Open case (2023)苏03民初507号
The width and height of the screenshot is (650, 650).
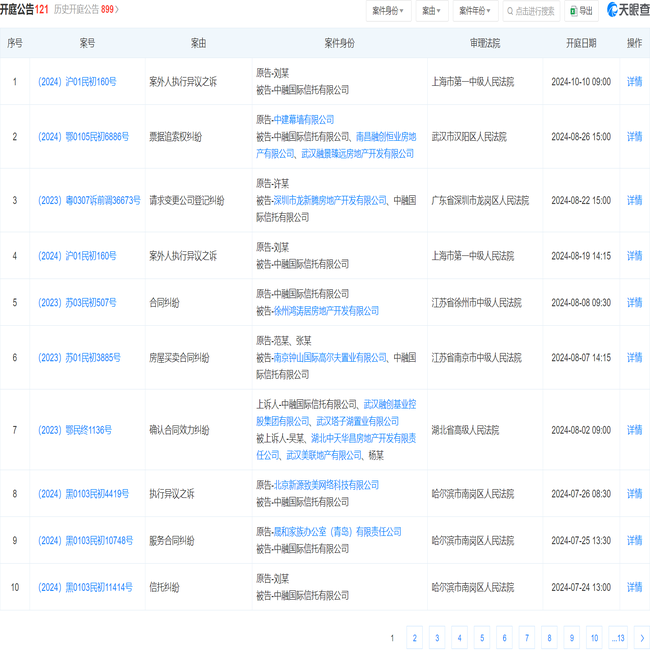click(77, 303)
